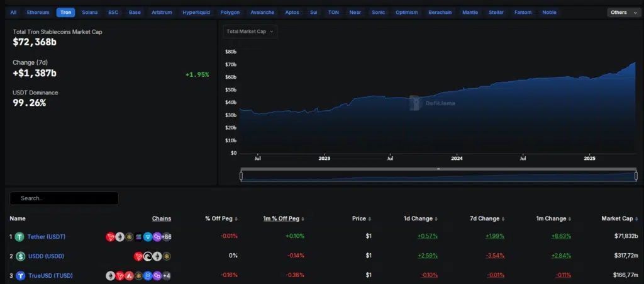Select the Noble chain tab

[x=550, y=13]
